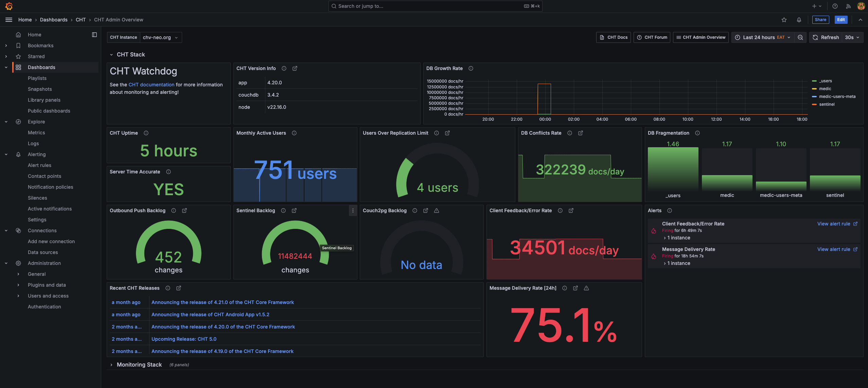
Task: Open the CHT Docs link
Action: [x=614, y=37]
